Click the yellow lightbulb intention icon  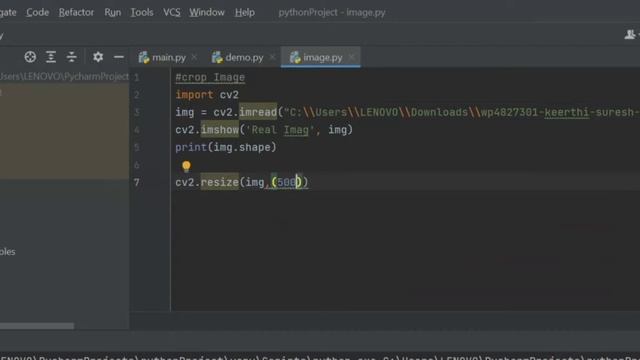186,166
